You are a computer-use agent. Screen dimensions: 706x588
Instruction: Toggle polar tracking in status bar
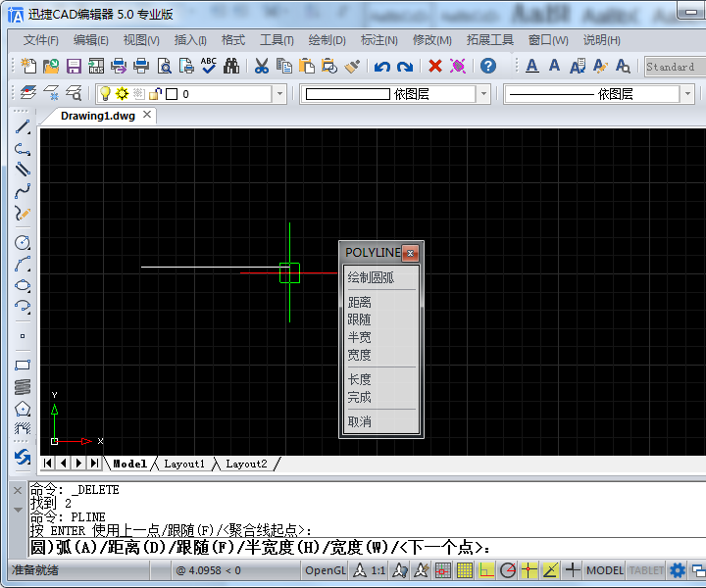[508, 570]
